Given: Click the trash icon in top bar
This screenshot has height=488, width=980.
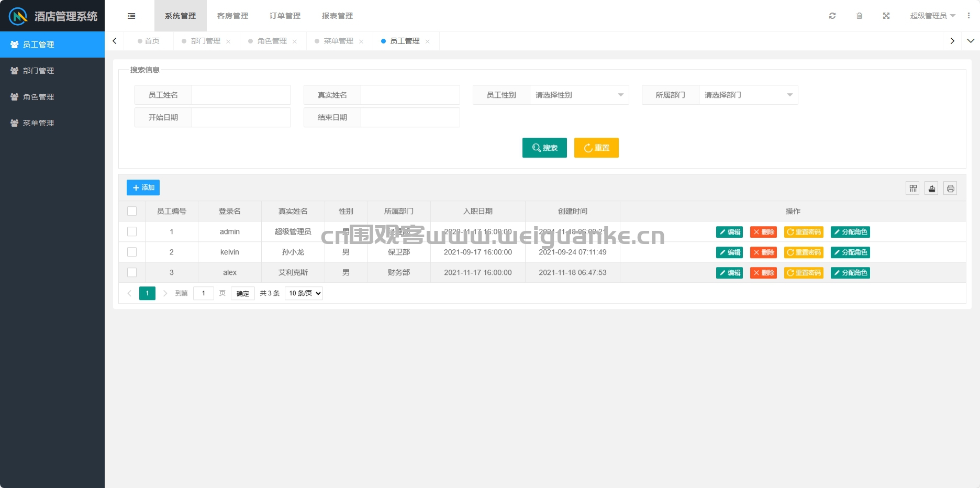Looking at the screenshot, I should [859, 16].
